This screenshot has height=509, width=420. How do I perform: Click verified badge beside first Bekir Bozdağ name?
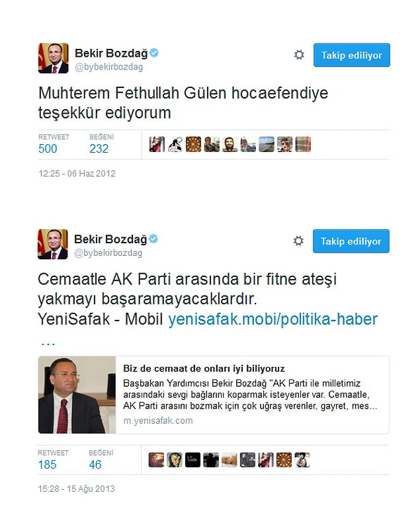tap(154, 53)
